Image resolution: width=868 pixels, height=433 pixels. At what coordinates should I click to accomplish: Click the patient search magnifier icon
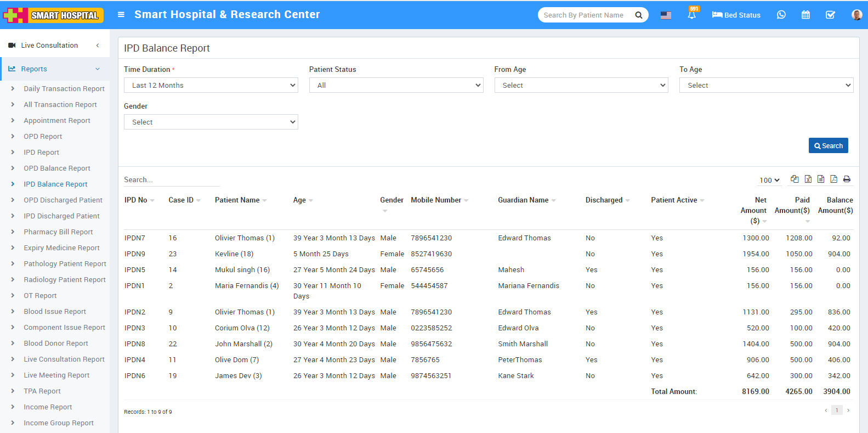coord(639,15)
